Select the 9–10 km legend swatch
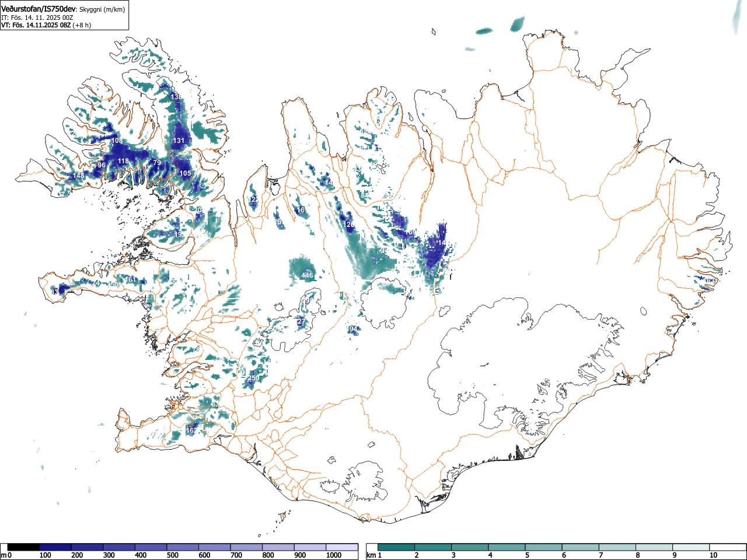Image resolution: width=747 pixels, height=560 pixels. tap(690, 547)
